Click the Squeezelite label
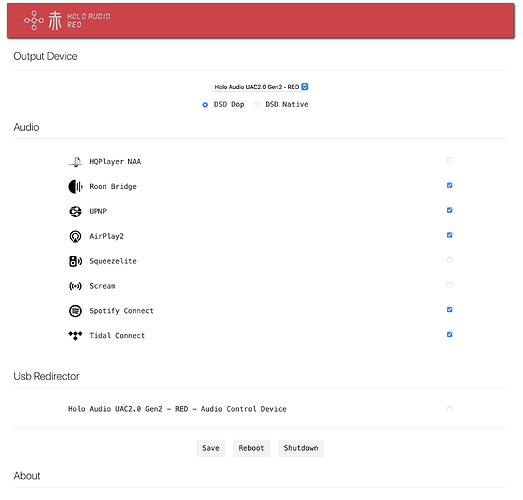Viewport: 523px width, 500px height. 113,261
